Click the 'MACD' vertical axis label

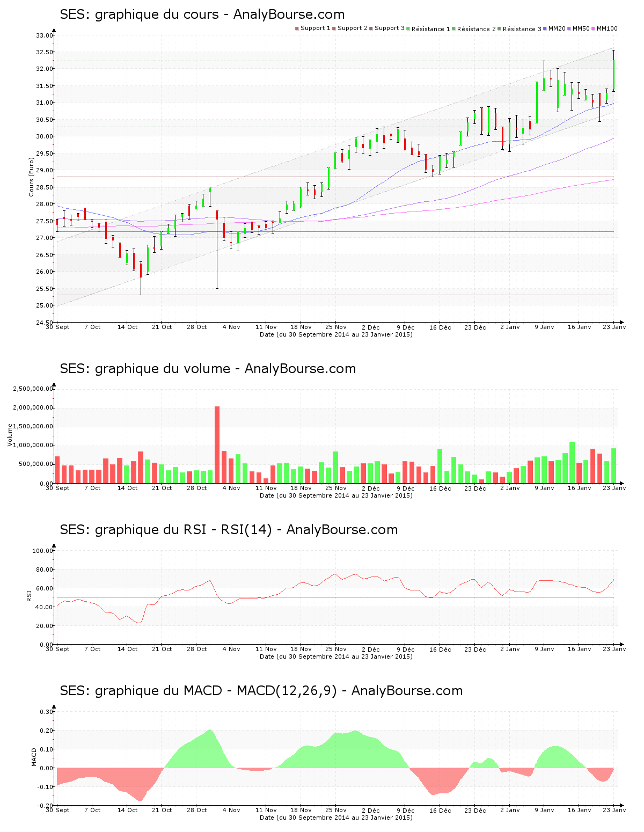[x=34, y=757]
